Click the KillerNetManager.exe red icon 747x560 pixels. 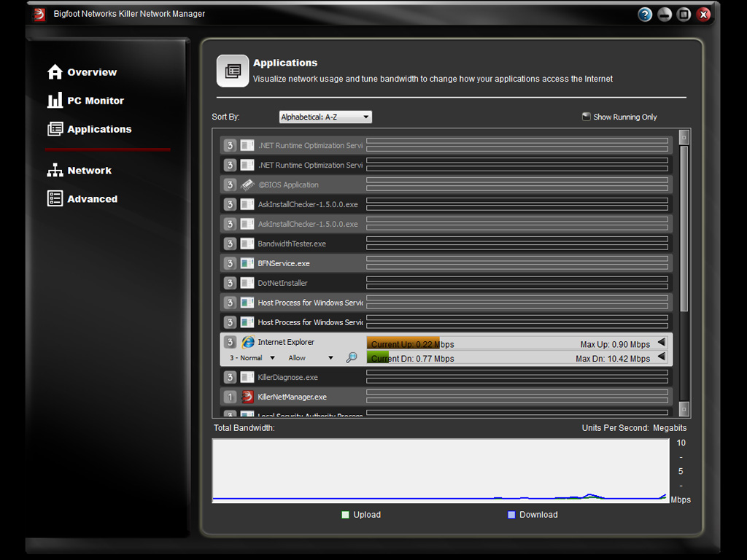(247, 396)
